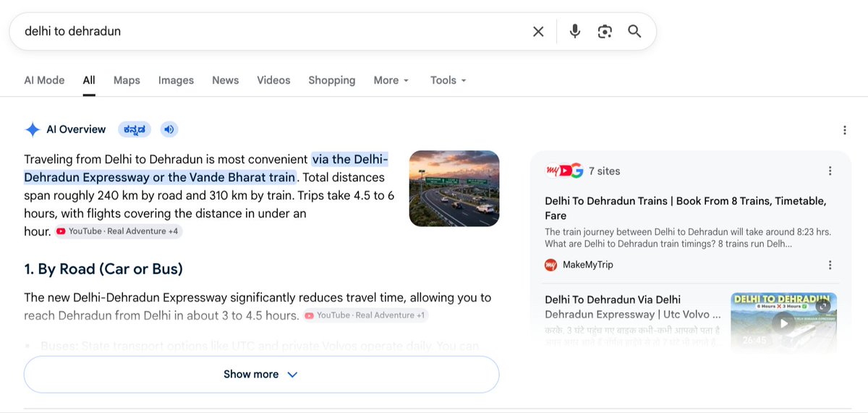
Task: Open the expressway photo thumbnail
Action: click(454, 188)
